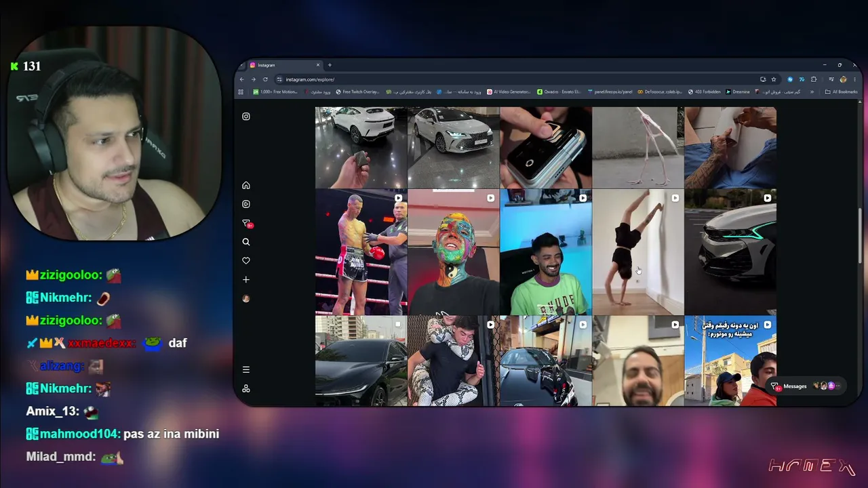
Task: Open a new browser tab
Action: click(x=330, y=65)
